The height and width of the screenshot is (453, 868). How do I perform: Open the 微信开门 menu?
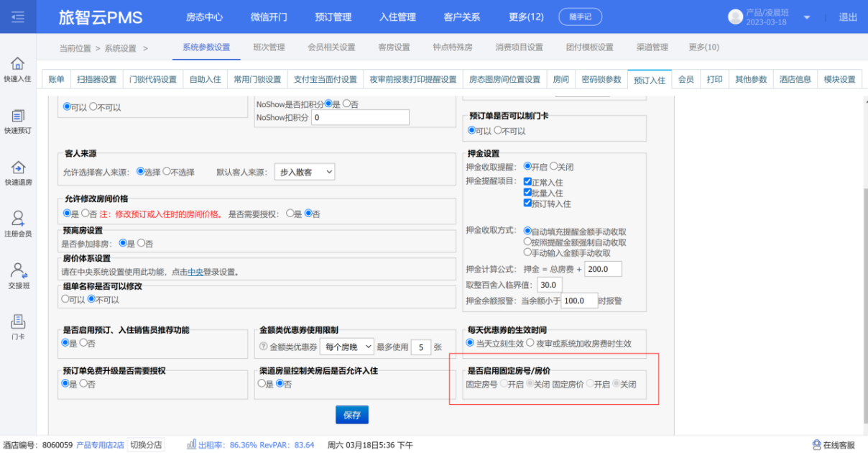click(x=269, y=17)
